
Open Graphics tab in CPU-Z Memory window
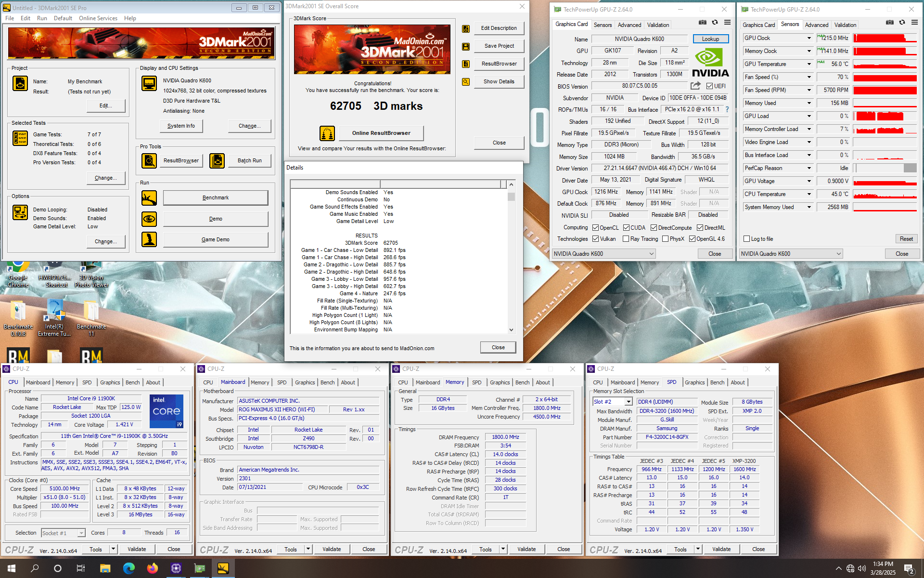(500, 382)
